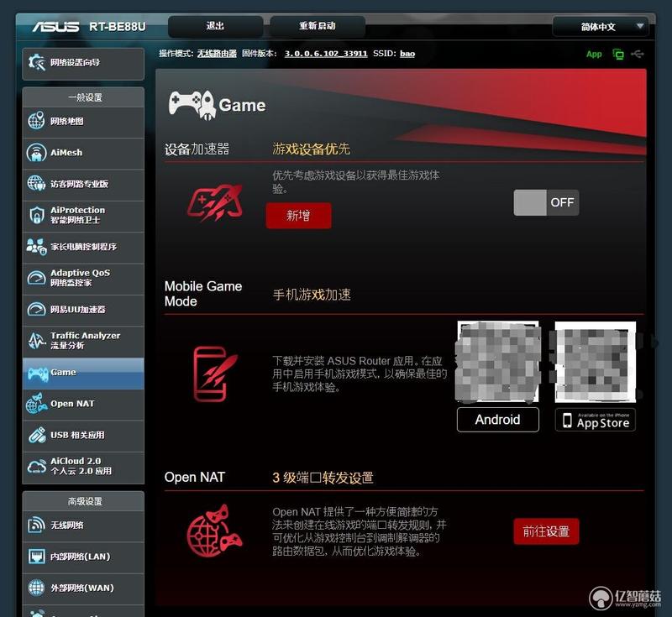Click the ASUS logo in header
The height and width of the screenshot is (617, 672).
click(55, 27)
